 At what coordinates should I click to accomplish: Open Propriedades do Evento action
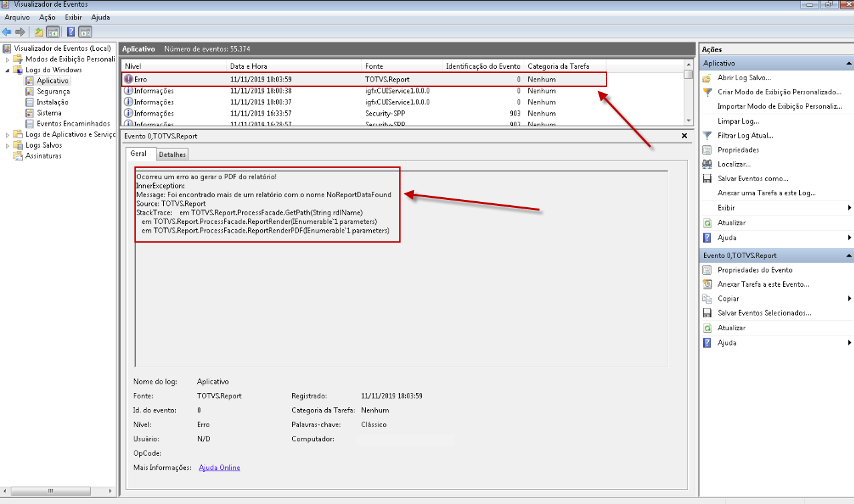(x=755, y=270)
